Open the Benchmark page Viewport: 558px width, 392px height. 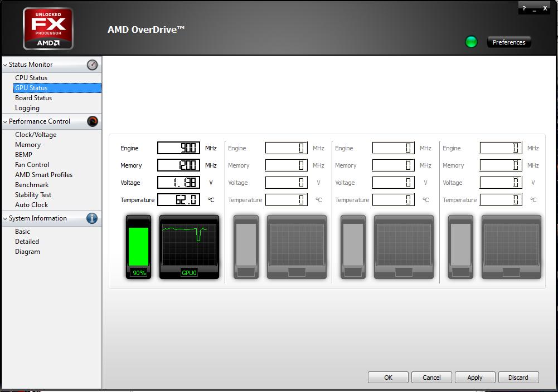coord(32,185)
